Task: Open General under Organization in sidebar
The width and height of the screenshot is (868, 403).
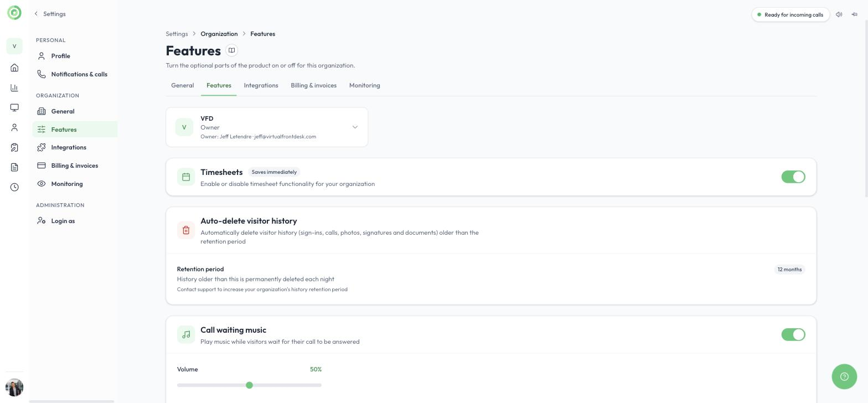Action: 75,111
